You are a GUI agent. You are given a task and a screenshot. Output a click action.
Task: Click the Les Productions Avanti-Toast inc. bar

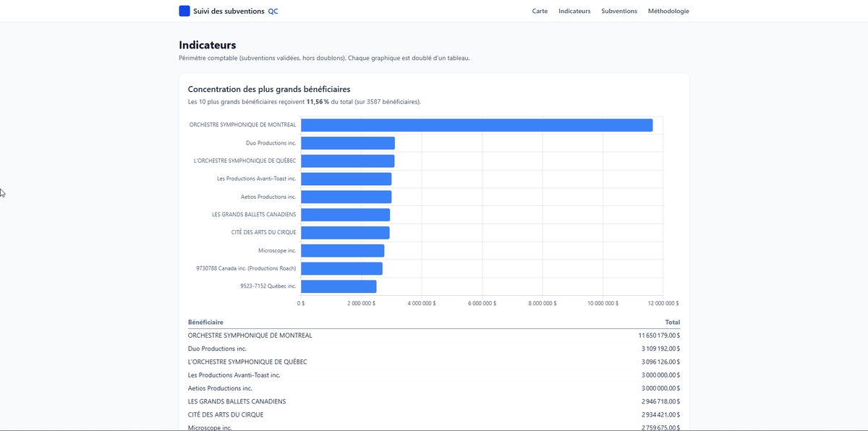click(346, 179)
